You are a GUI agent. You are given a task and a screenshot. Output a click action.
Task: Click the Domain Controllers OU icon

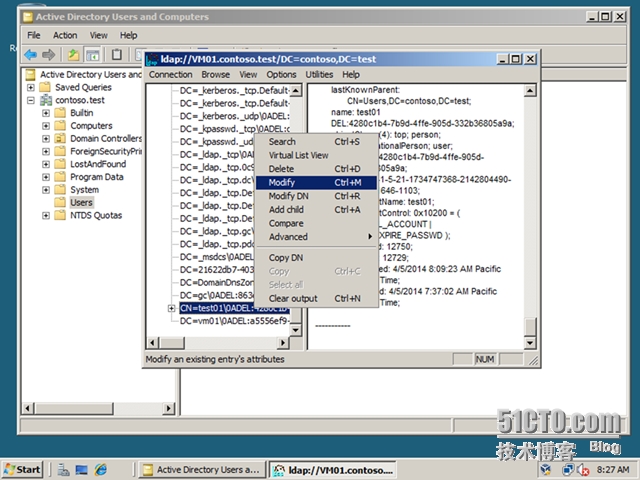coord(60,138)
